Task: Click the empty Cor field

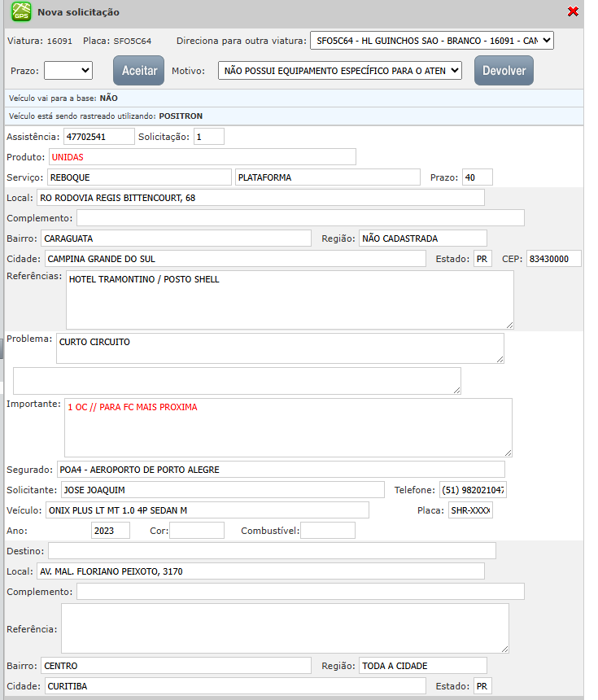Action: coord(196,531)
